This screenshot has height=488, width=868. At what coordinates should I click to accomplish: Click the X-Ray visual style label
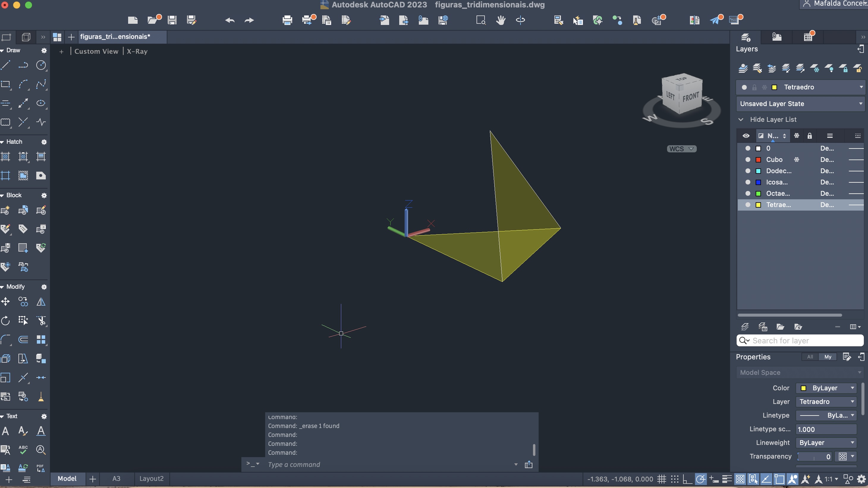137,51
